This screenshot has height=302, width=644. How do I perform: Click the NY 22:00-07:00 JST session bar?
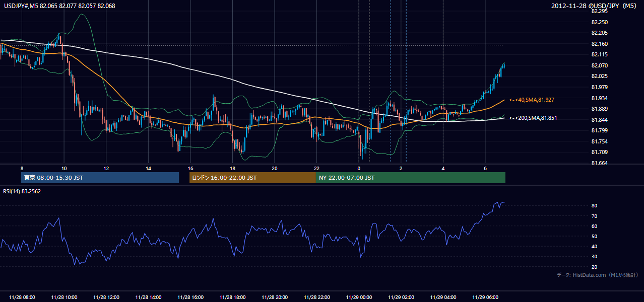click(x=410, y=178)
